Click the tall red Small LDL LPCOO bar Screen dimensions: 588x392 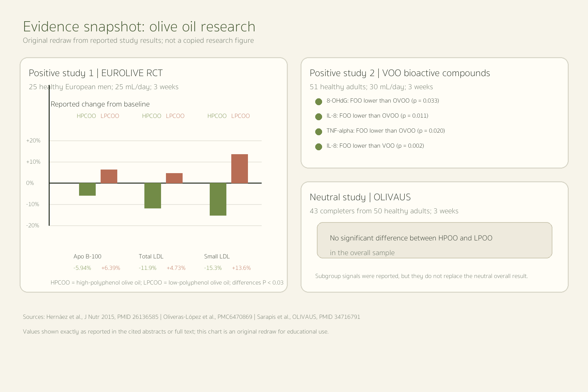coord(239,169)
